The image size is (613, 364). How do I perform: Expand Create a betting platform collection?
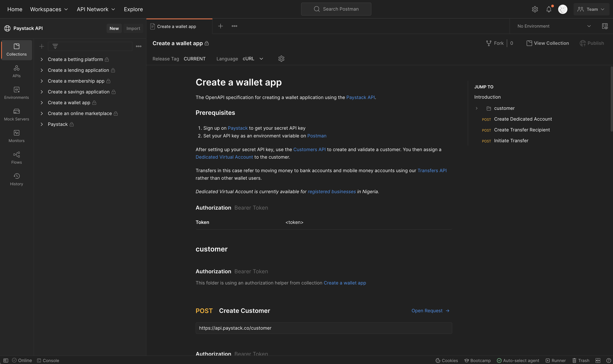[x=42, y=59]
